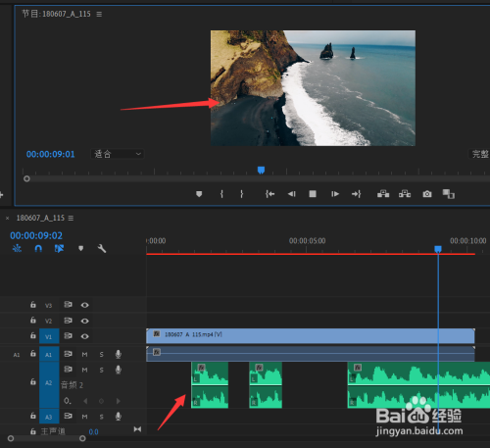The height and width of the screenshot is (448, 490).
Task: Go to Out point button
Action: pos(356,194)
